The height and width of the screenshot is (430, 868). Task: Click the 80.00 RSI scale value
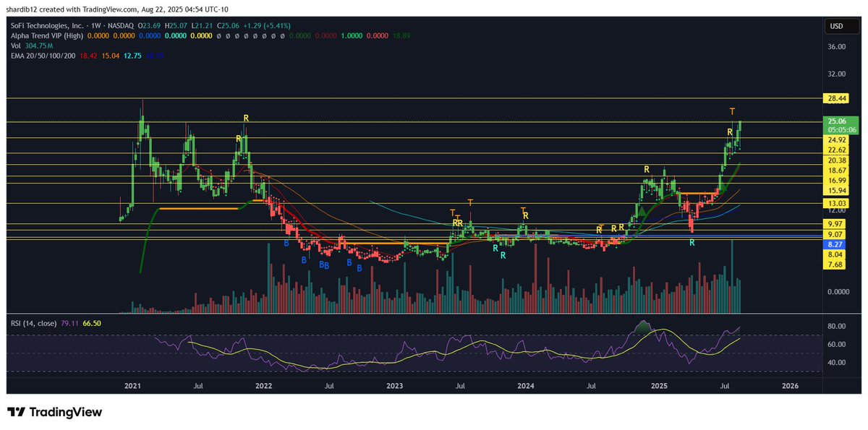pyautogui.click(x=837, y=327)
